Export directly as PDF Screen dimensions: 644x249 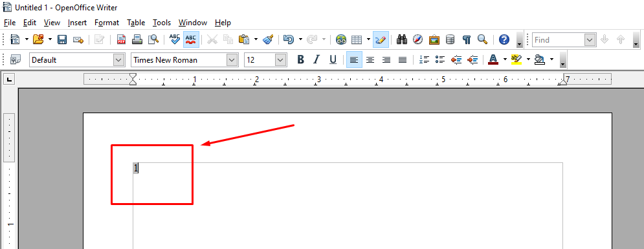click(x=121, y=39)
